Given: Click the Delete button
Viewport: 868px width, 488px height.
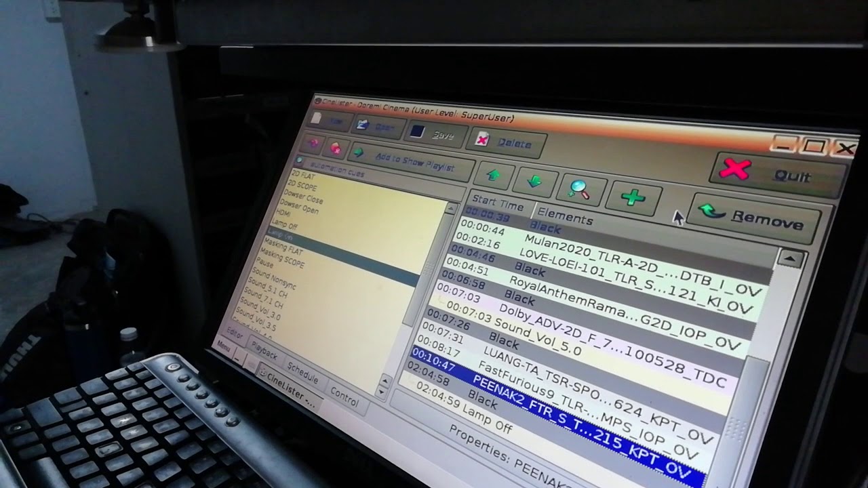Looking at the screenshot, I should 505,141.
